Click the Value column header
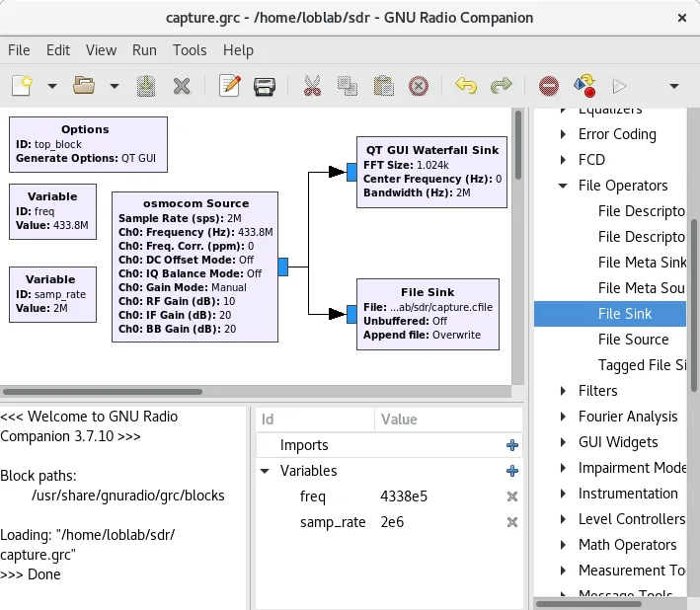This screenshot has width=700, height=610. [448, 419]
